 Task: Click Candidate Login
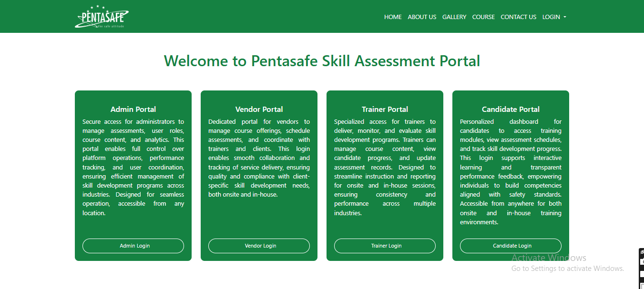click(511, 246)
